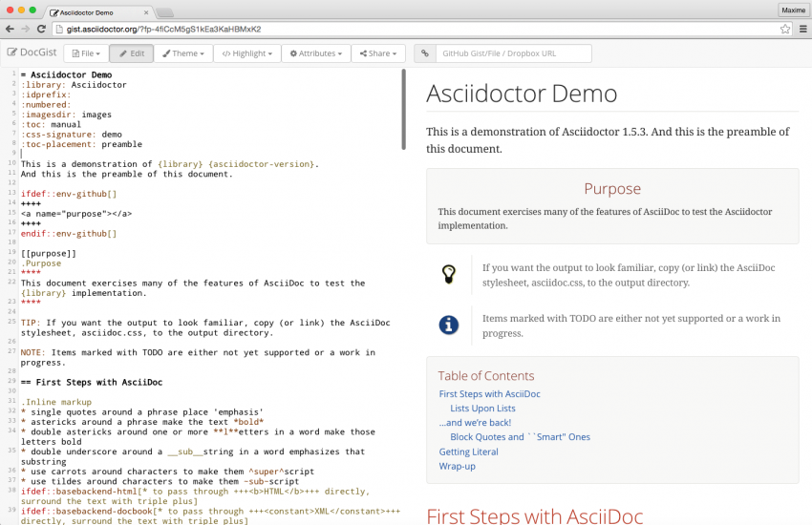Go forward with the browser forward arrow
Viewport: 812px width, 525px height.
(26, 29)
